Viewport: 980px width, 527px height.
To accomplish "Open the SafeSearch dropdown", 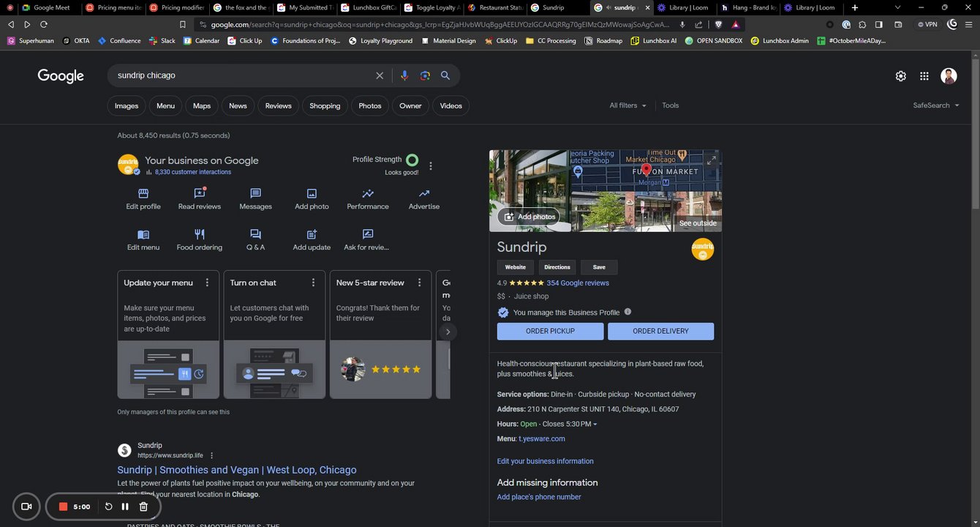I will coord(936,105).
